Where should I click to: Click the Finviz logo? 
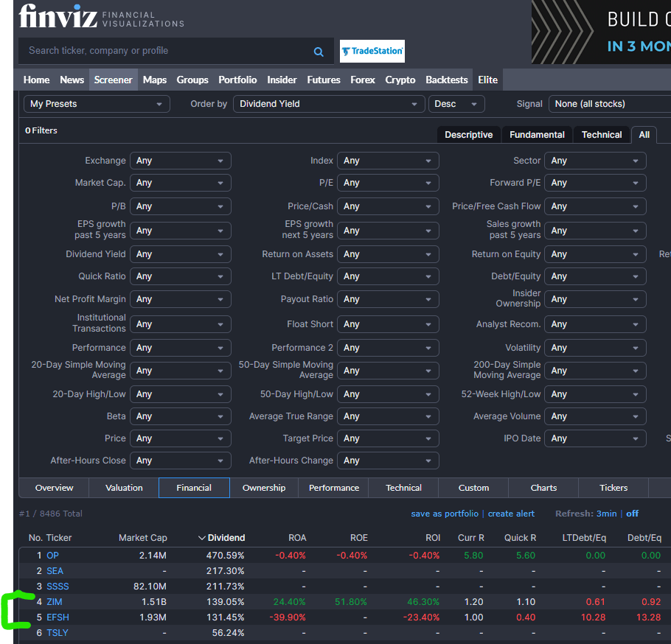click(x=58, y=16)
